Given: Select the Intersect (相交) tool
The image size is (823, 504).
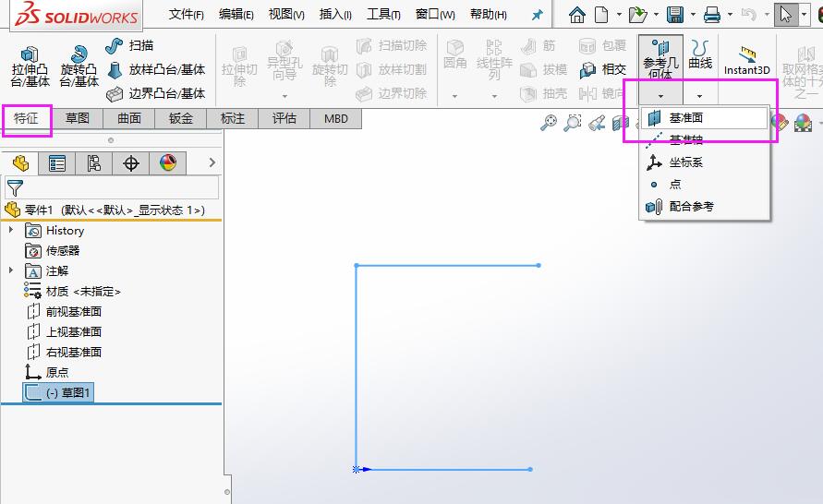Looking at the screenshot, I should (602, 69).
